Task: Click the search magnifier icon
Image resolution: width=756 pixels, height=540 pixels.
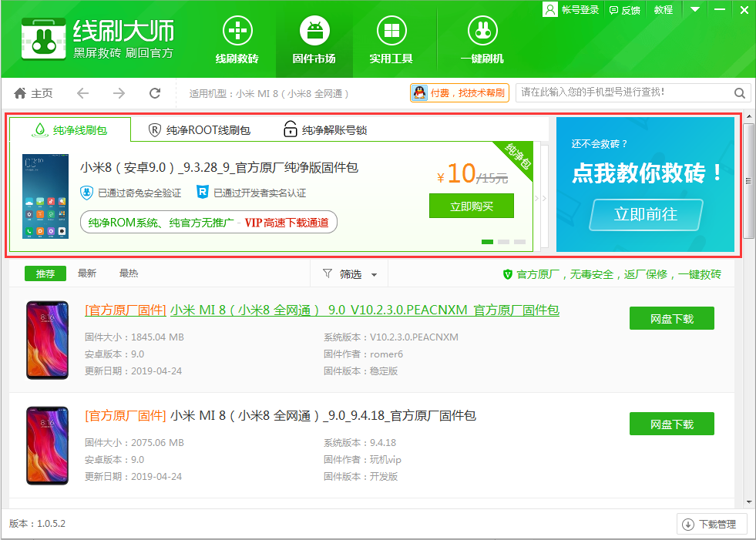Action: point(739,92)
